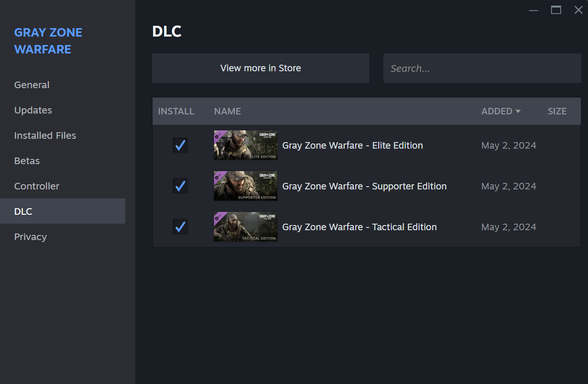Open the Supporter Edition artwork thumbnail
588x384 pixels.
tap(245, 186)
